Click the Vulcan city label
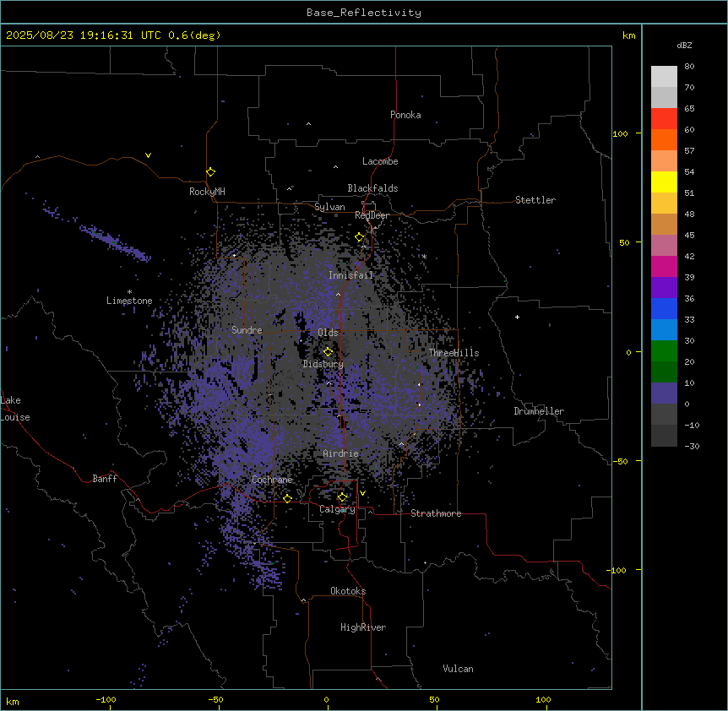Image resolution: width=728 pixels, height=711 pixels. pos(458,669)
